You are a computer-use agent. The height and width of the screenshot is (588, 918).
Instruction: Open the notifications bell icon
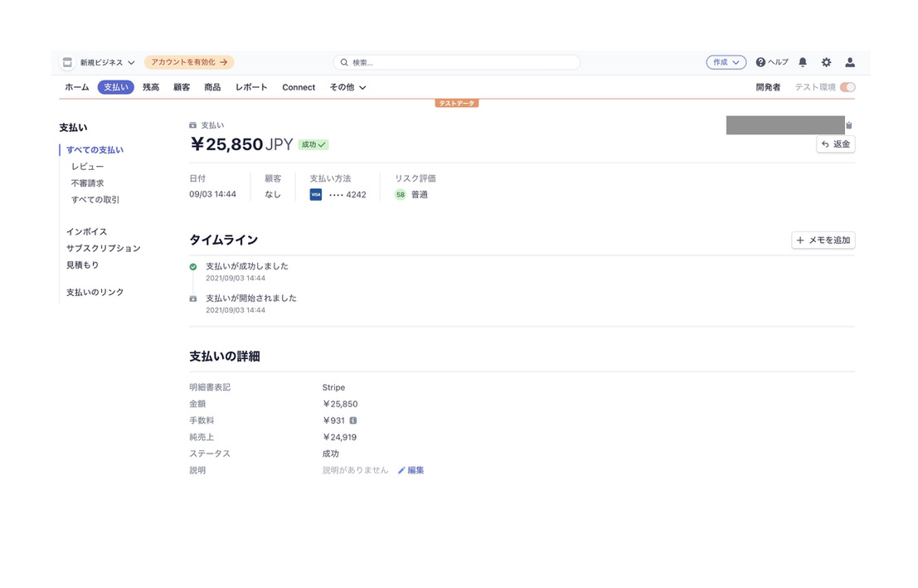801,61
